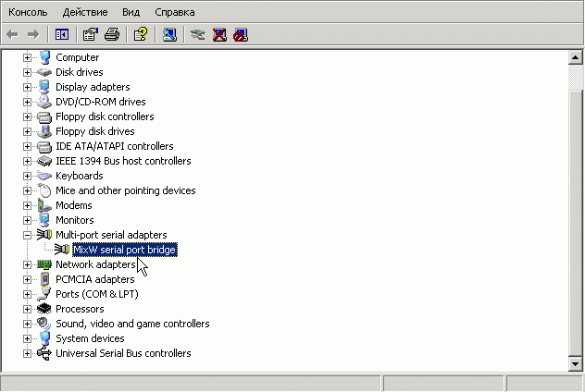Click the Modems category icon

click(44, 205)
